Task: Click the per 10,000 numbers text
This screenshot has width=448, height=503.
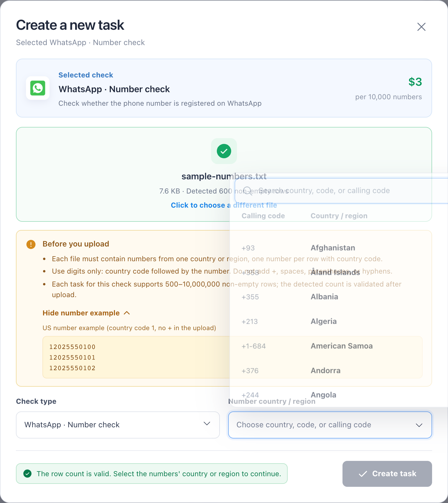Action: [388, 97]
